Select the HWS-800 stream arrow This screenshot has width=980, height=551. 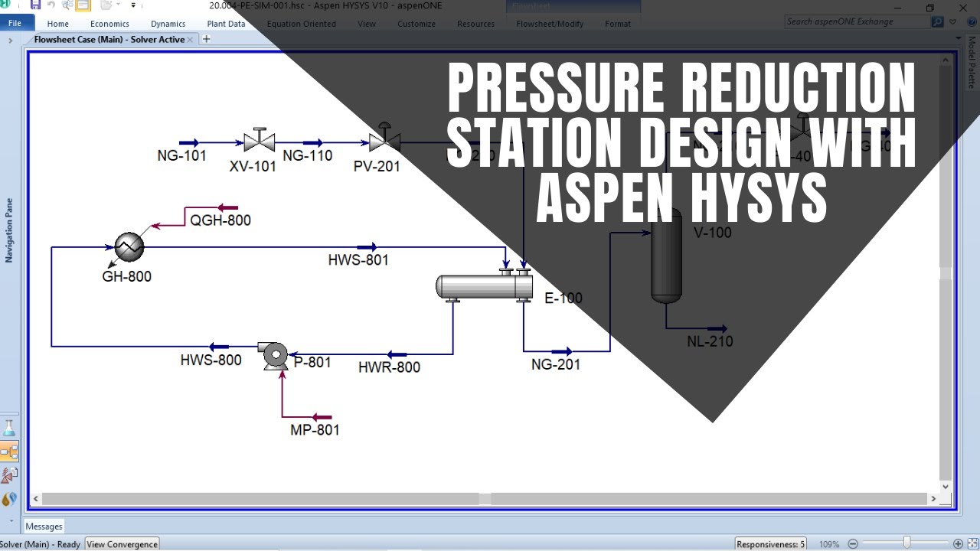219,347
